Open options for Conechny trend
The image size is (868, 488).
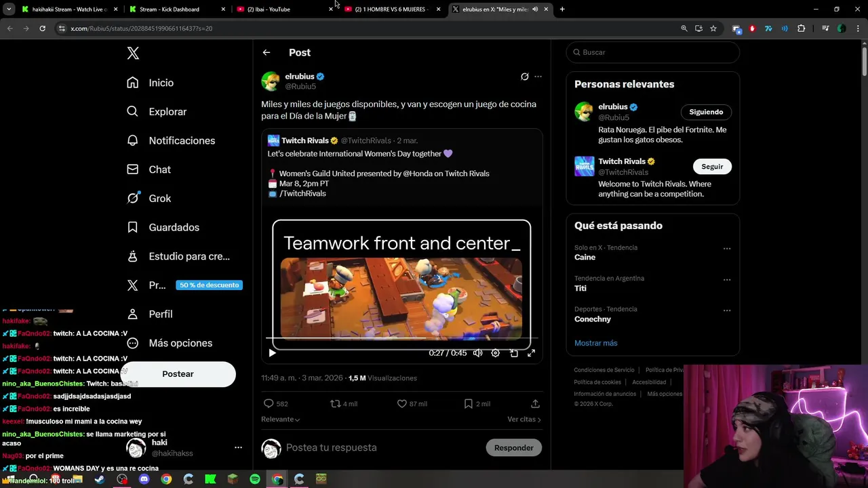click(x=727, y=310)
